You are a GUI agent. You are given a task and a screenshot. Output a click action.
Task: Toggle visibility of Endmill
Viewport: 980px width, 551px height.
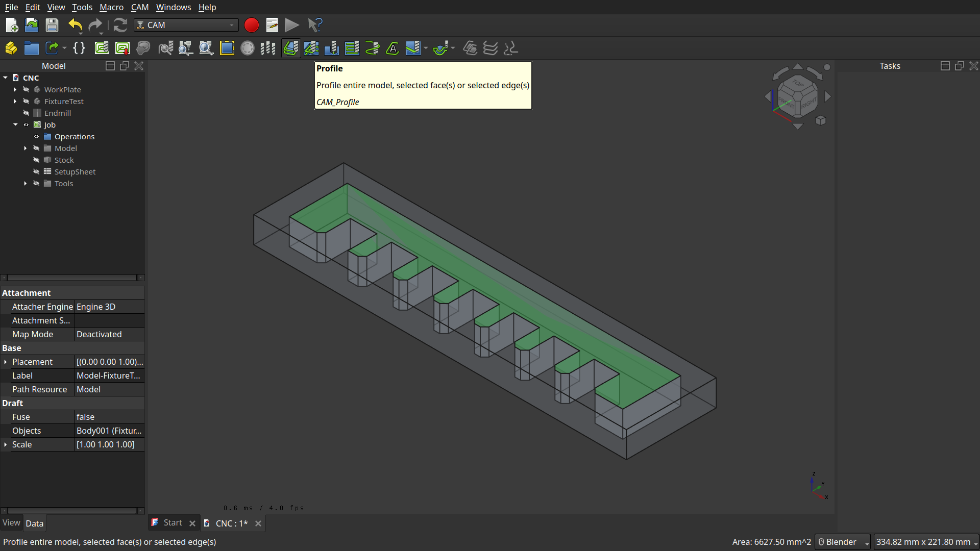pyautogui.click(x=26, y=113)
